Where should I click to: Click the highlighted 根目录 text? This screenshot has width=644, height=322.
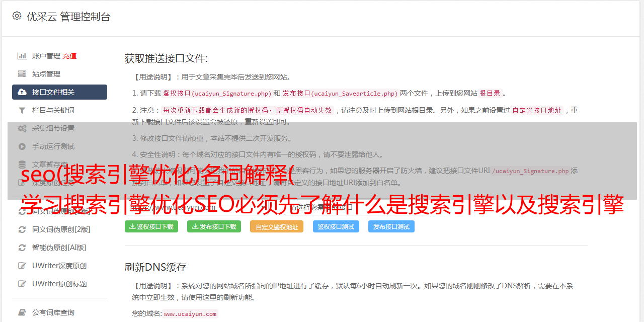490,94
